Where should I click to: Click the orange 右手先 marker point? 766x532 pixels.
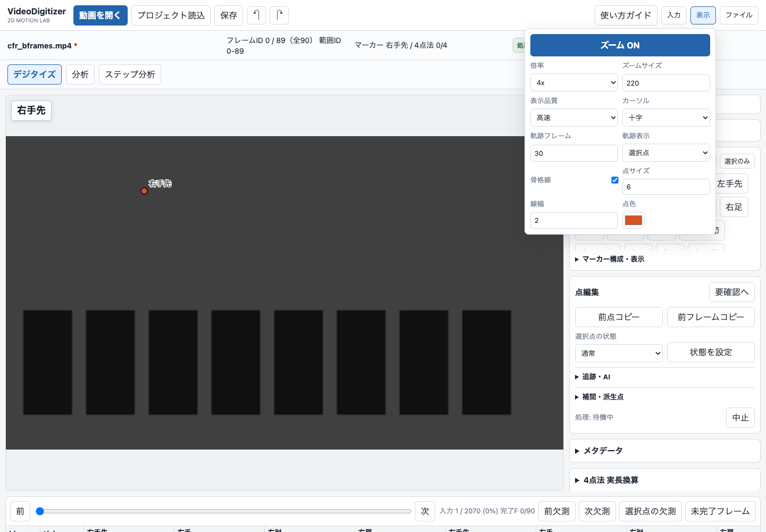[144, 191]
